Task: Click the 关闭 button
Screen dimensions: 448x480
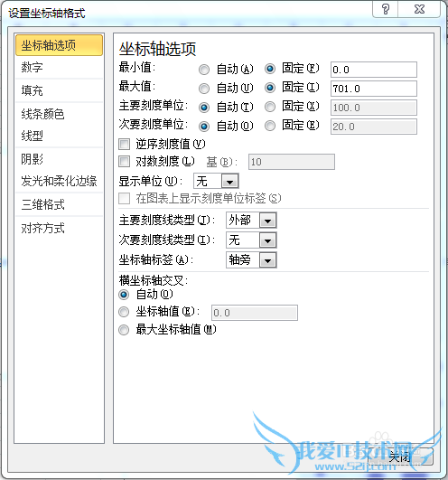Action: tap(400, 457)
